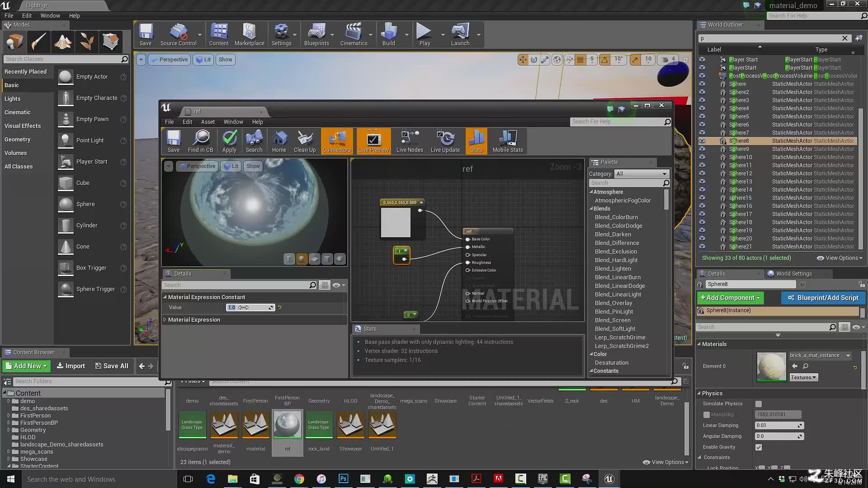Click the Linear Damping value slider
Viewport: 868px width, 488px height.
point(779,426)
